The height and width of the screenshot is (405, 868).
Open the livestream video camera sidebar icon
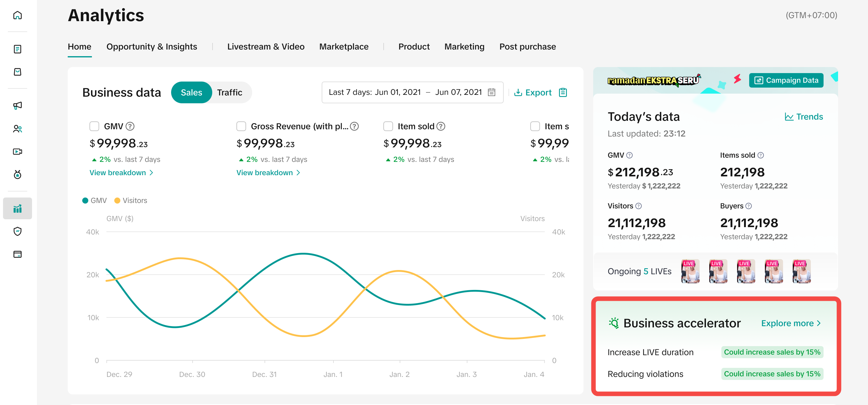[18, 152]
